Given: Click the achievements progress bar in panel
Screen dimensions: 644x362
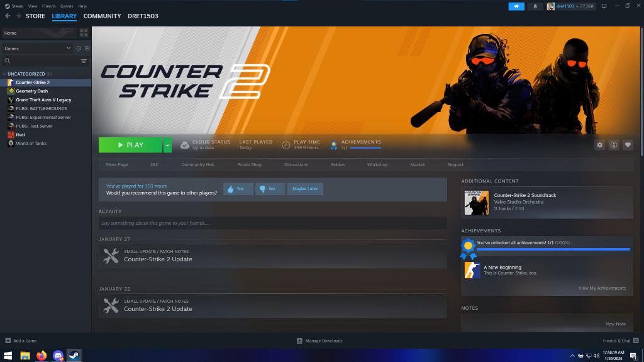Looking at the screenshot, I should (x=553, y=249).
